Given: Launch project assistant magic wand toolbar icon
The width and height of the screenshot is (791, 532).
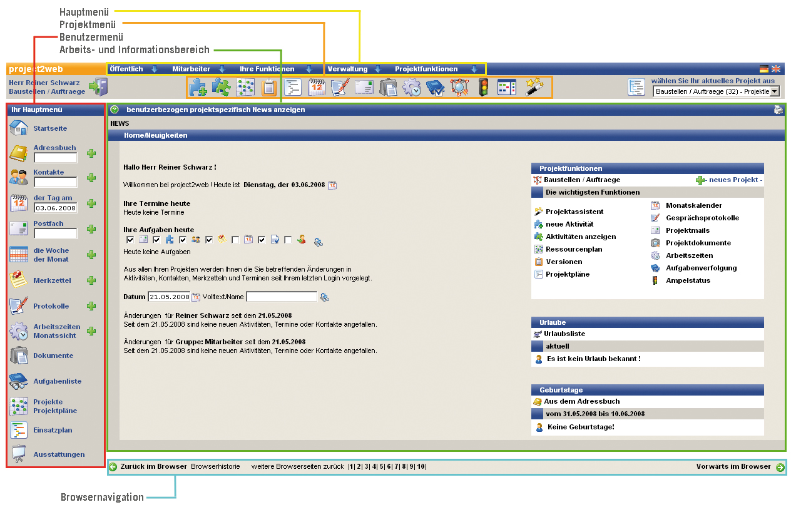Looking at the screenshot, I should point(534,87).
